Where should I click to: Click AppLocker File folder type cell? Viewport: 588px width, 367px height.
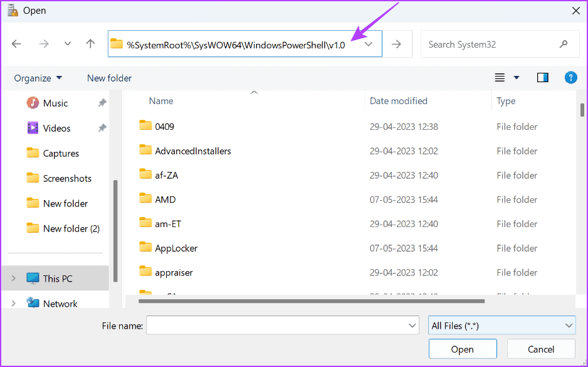[517, 248]
